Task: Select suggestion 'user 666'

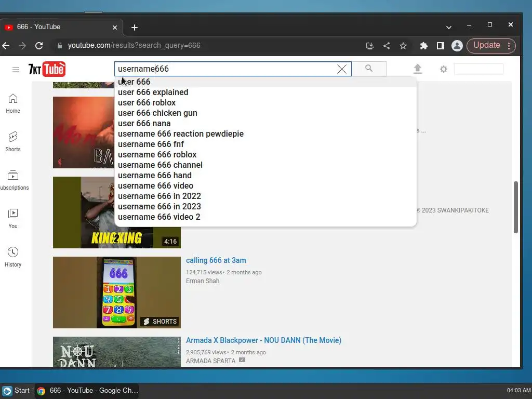Action: 265,82
